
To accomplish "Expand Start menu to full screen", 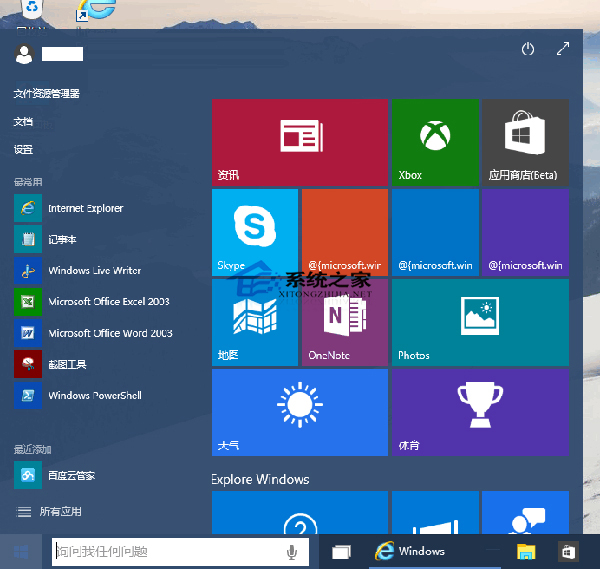I will [563, 49].
